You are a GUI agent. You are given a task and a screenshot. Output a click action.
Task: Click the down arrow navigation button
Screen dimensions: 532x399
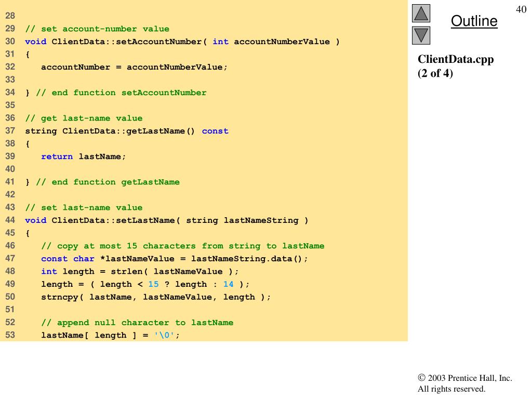[421, 36]
